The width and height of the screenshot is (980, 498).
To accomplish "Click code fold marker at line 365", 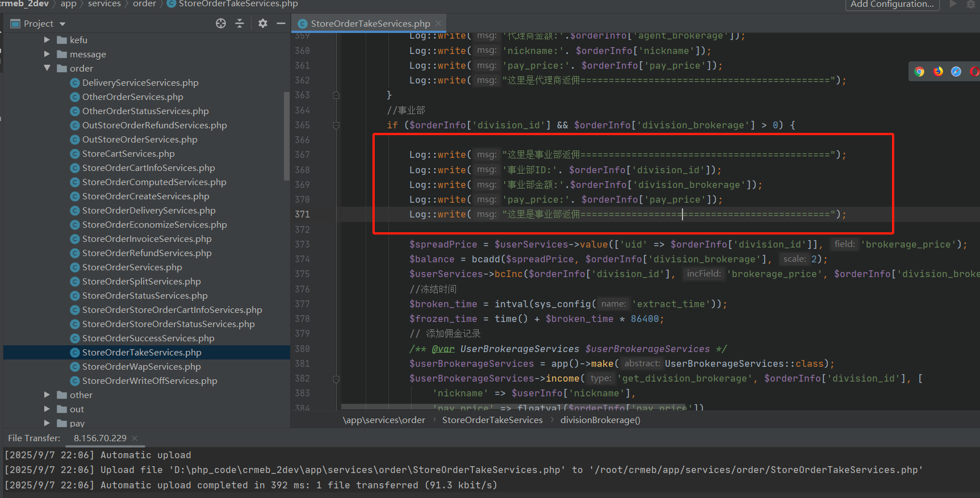I will click(336, 125).
